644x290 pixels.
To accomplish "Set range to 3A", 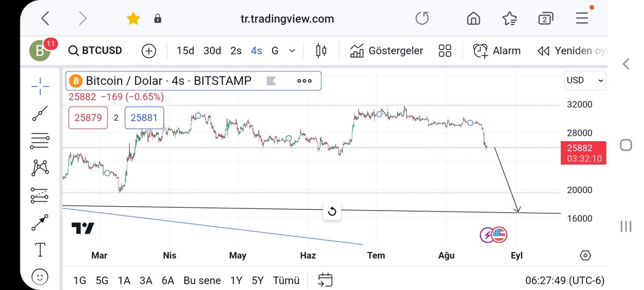I will point(146,280).
